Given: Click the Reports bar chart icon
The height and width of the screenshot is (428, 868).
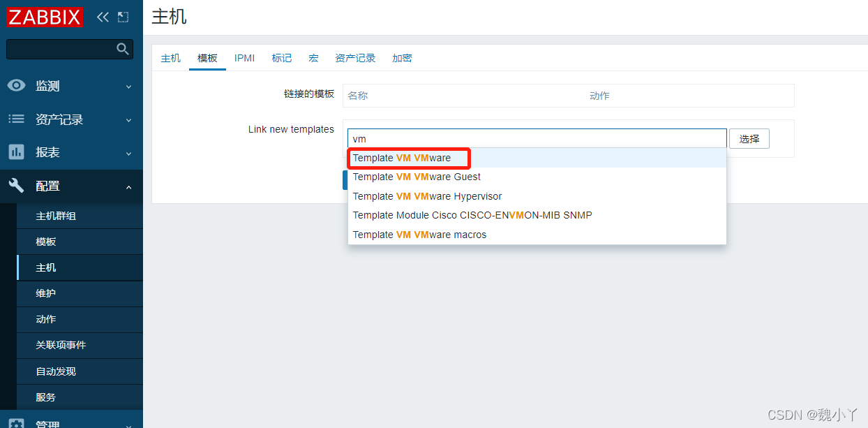Looking at the screenshot, I should [x=16, y=152].
